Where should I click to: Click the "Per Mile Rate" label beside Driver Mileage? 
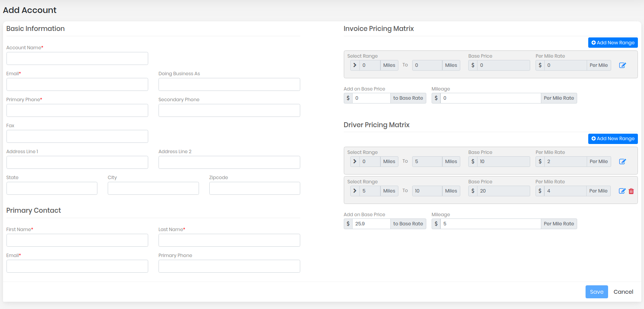pyautogui.click(x=559, y=224)
